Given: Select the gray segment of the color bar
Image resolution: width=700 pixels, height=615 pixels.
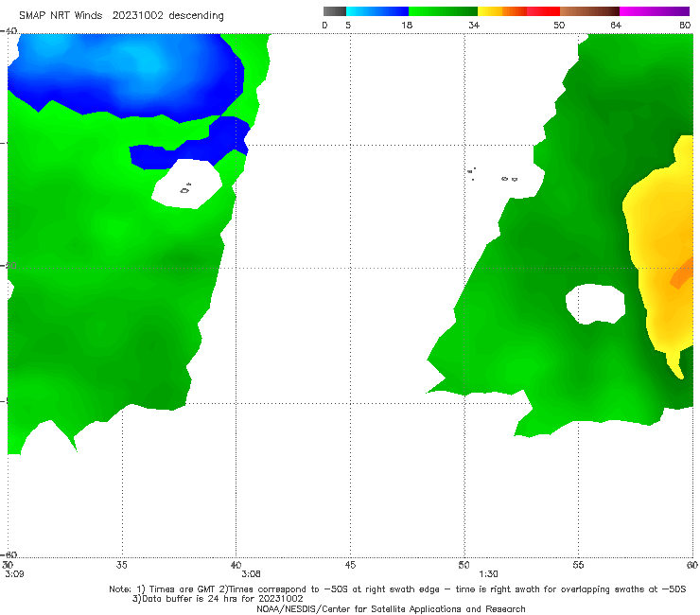Looking at the screenshot, I should [335, 11].
